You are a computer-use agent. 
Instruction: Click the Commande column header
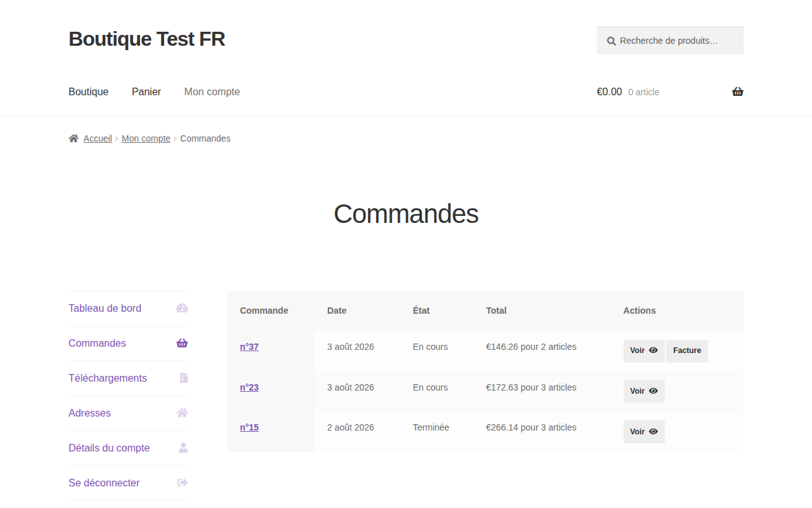click(264, 311)
